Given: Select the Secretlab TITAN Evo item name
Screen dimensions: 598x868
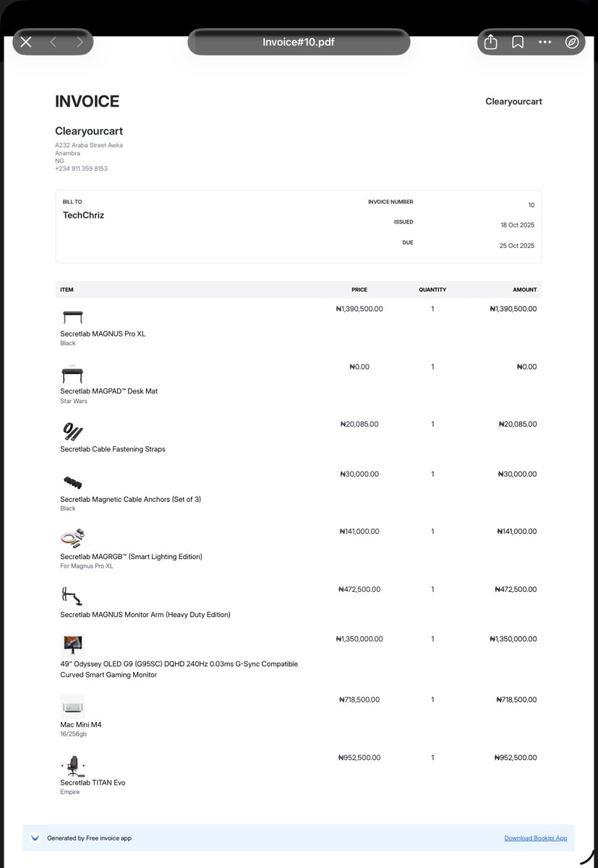Looking at the screenshot, I should coord(93,783).
